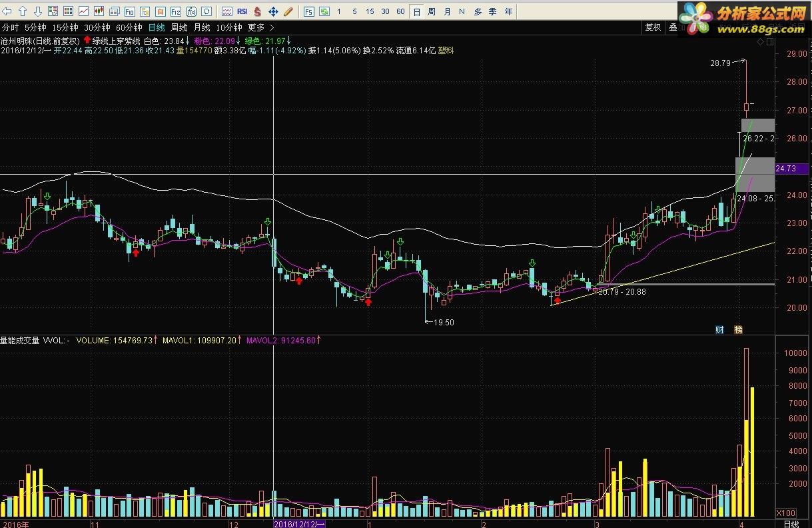Switch to the 10分钟 tab
The height and width of the screenshot is (528, 812).
click(x=229, y=27)
